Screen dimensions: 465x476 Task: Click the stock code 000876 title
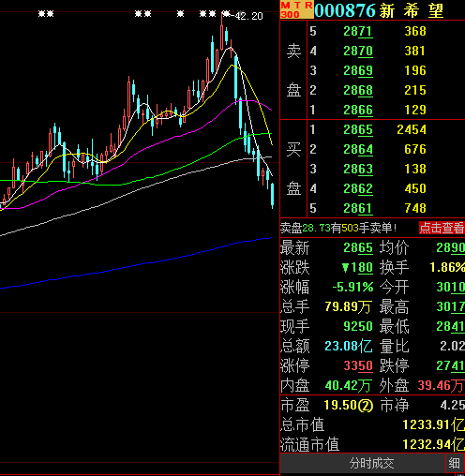tap(345, 10)
